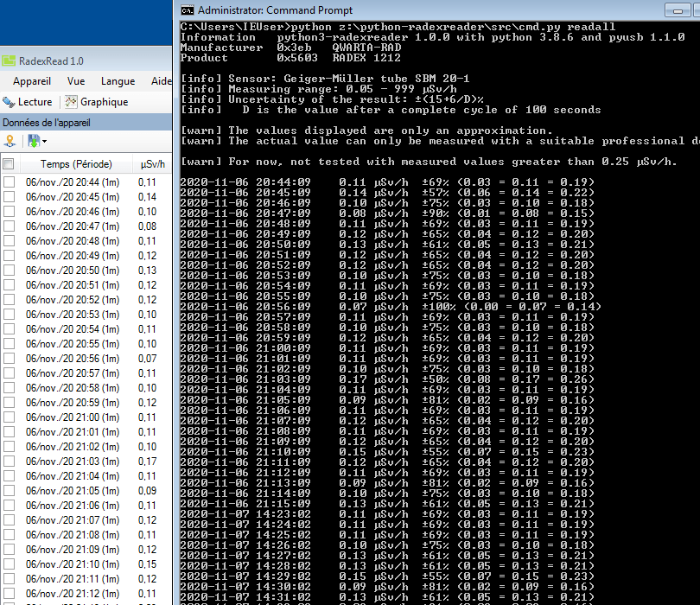Click the Administrator: Command Prompt title text

(275, 10)
